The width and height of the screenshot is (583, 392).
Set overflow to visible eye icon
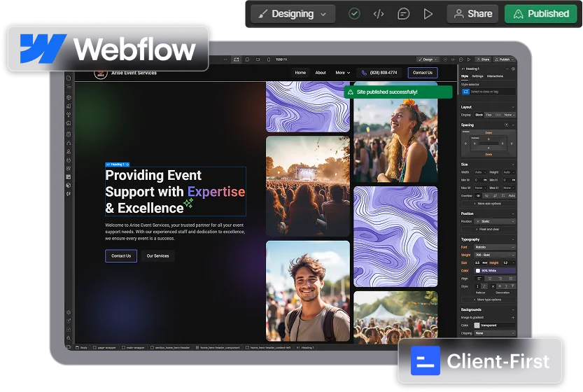point(479,195)
